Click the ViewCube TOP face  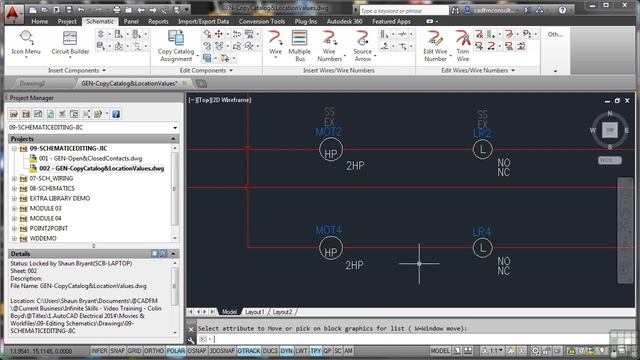pyautogui.click(x=610, y=130)
